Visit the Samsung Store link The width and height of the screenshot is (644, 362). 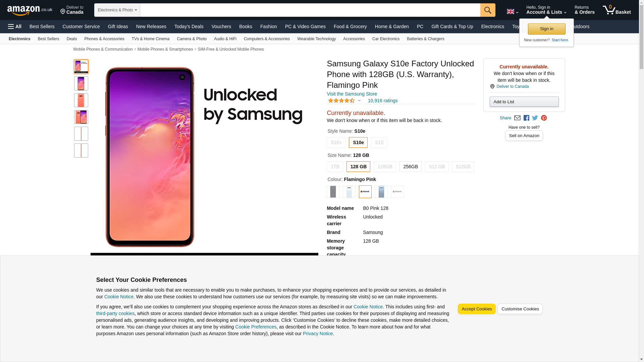[x=352, y=94]
